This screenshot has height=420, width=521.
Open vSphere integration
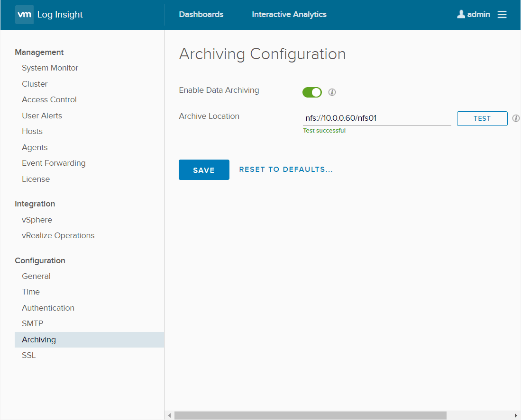37,220
